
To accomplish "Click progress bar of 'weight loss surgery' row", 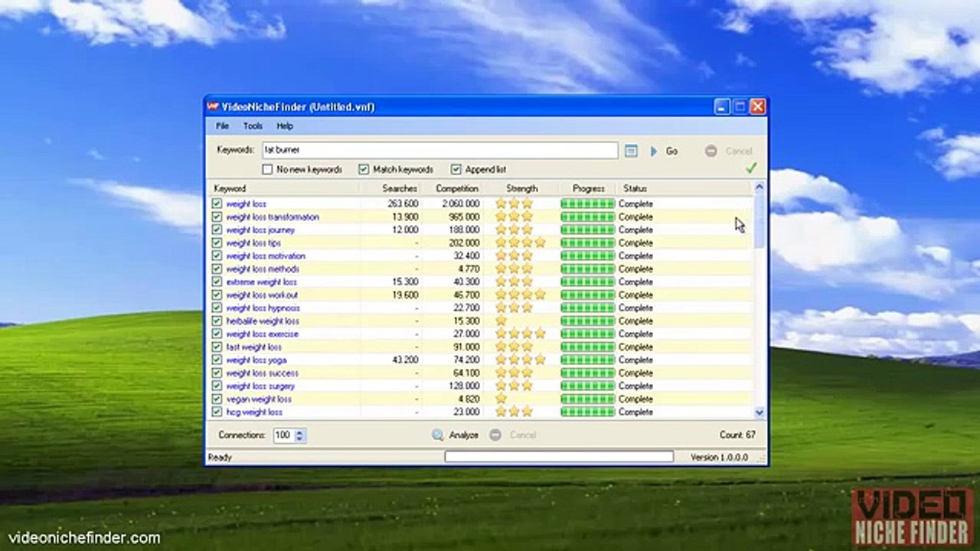I will [x=587, y=386].
